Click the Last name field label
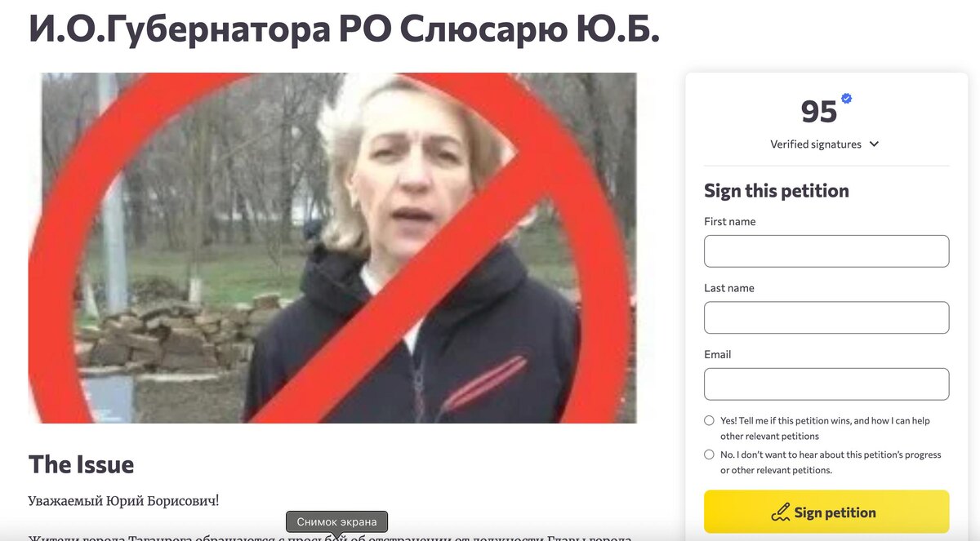This screenshot has width=980, height=541. click(729, 288)
